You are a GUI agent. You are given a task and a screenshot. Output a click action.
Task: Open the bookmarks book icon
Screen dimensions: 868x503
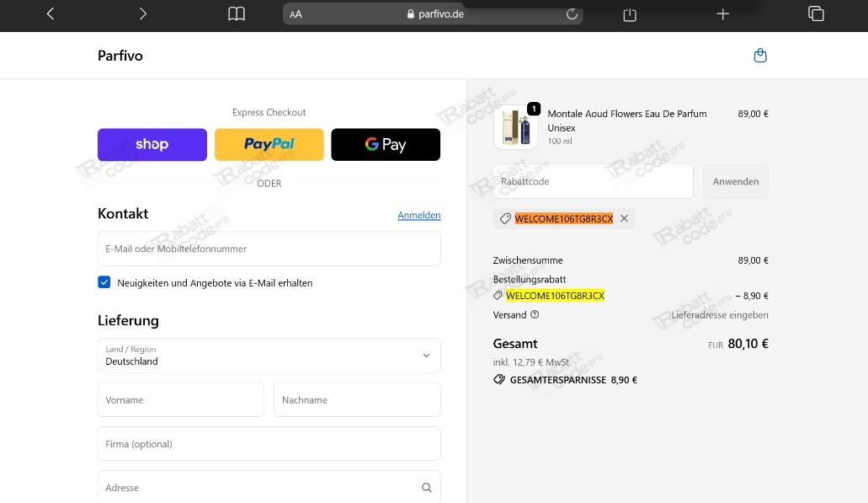237,13
